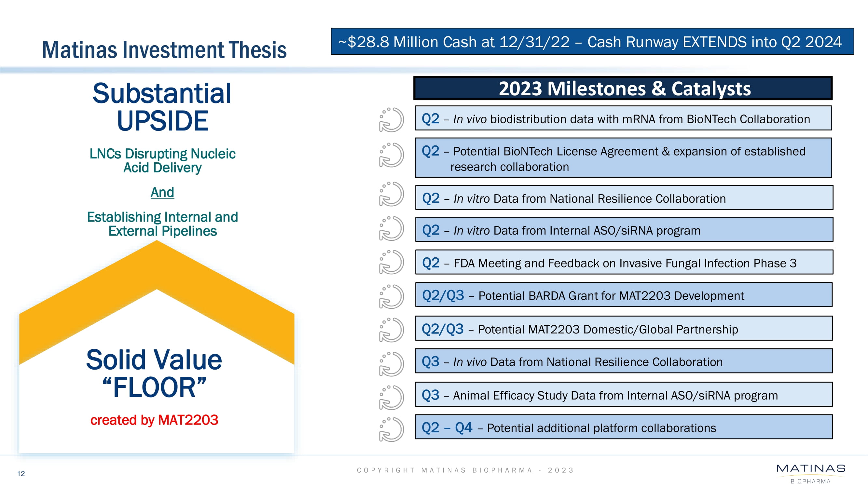Click the Matinas Investment Thesis title
Image resolution: width=868 pixels, height=488 pixels.
(x=164, y=50)
